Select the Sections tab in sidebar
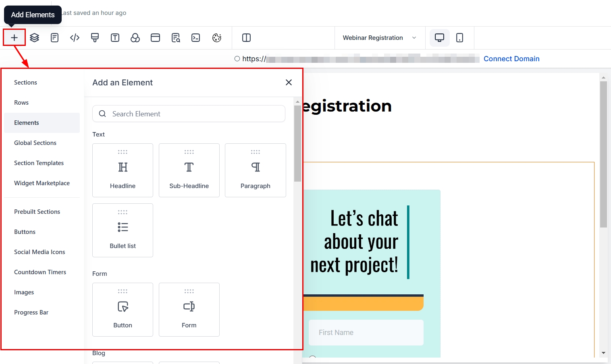The height and width of the screenshot is (364, 611). click(x=25, y=83)
